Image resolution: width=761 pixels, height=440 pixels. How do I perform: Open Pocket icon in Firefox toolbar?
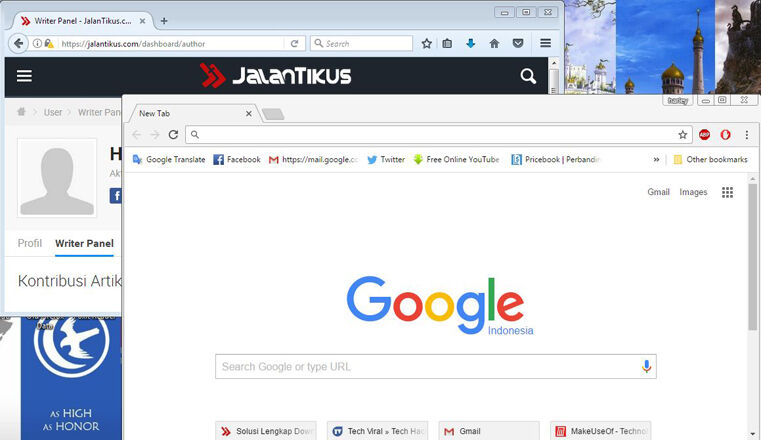518,44
